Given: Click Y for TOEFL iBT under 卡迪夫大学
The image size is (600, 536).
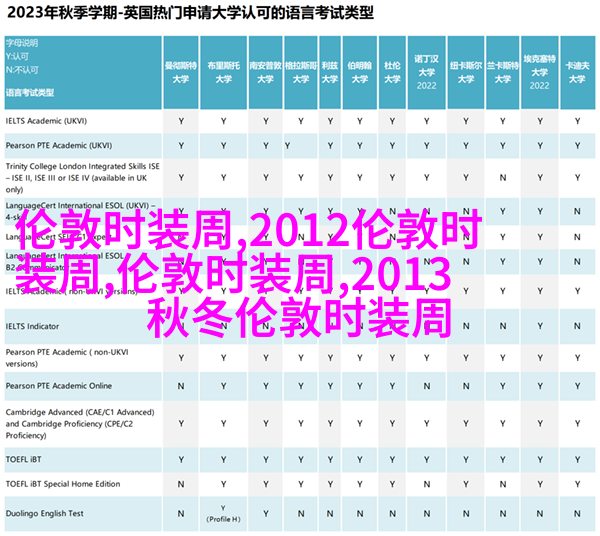Looking at the screenshot, I should point(577,459).
